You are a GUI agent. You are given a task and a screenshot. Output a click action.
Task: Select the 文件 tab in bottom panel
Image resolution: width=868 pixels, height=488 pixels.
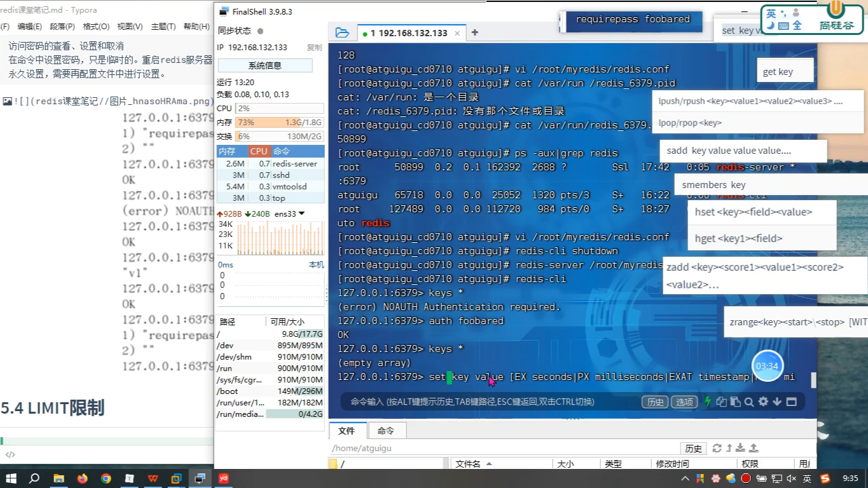pos(347,431)
